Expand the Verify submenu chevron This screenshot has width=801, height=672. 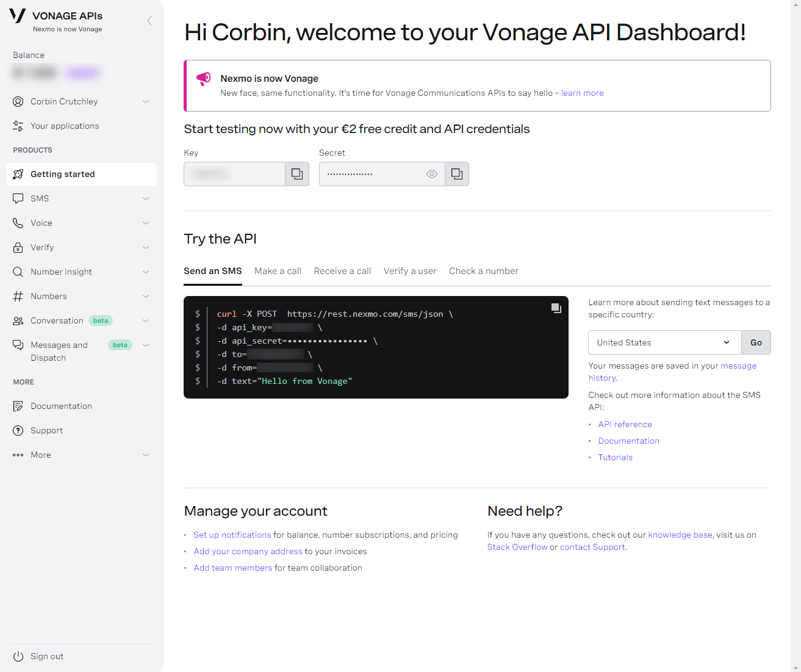[x=146, y=247]
